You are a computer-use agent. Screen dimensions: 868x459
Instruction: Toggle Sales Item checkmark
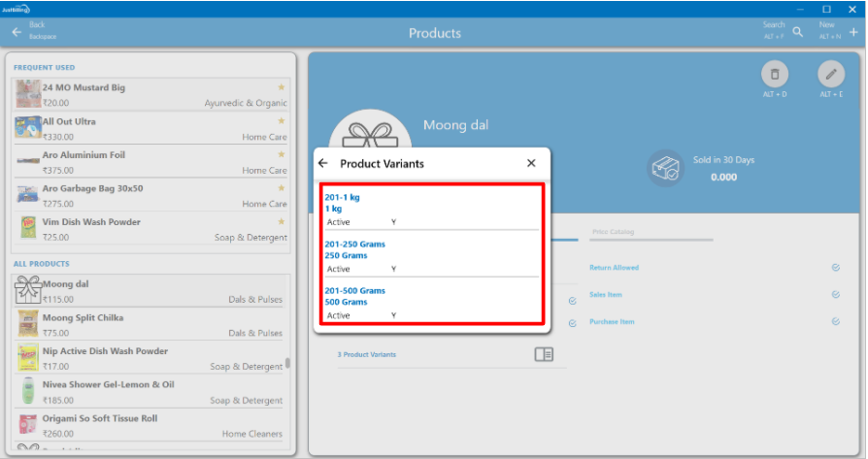835,295
